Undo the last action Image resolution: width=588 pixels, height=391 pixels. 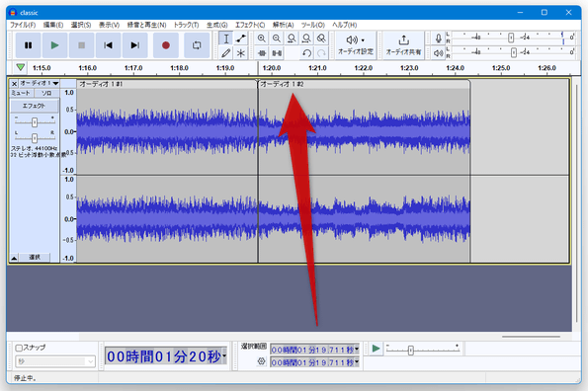tap(306, 53)
